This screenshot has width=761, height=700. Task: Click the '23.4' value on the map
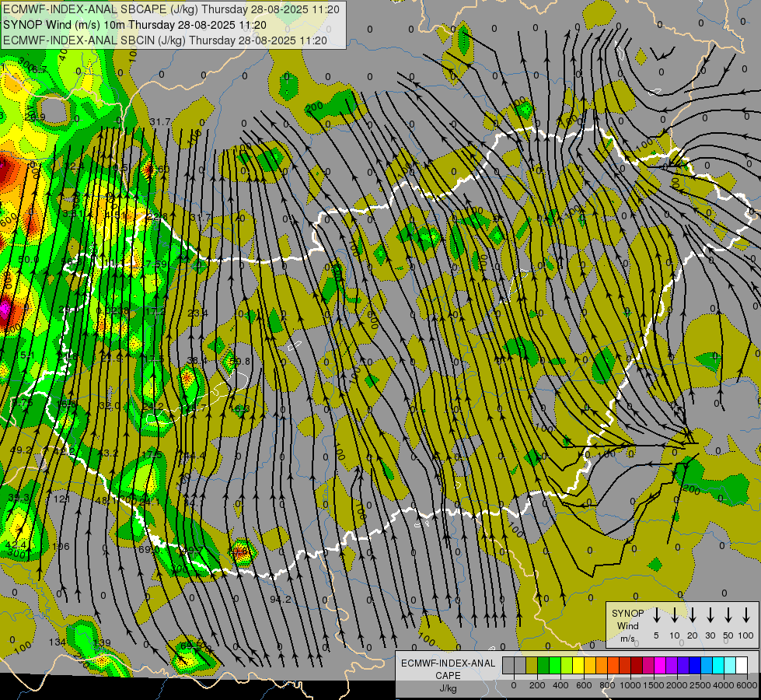[x=197, y=313]
